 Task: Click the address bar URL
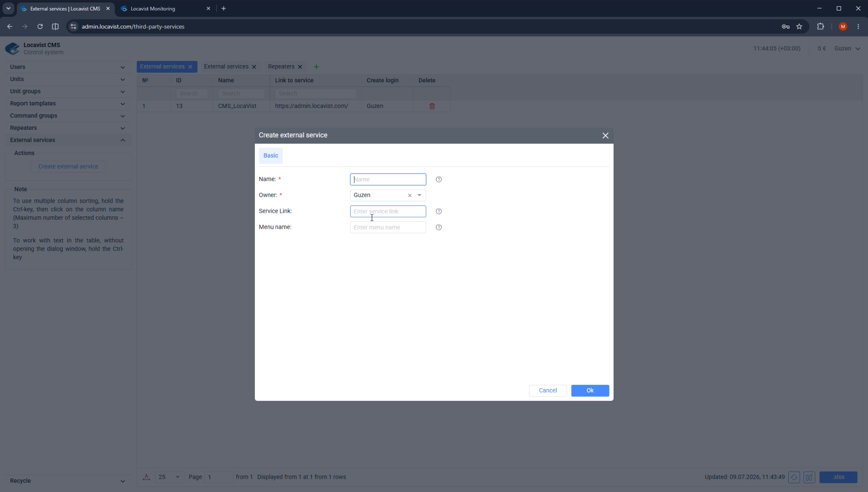coord(133,26)
